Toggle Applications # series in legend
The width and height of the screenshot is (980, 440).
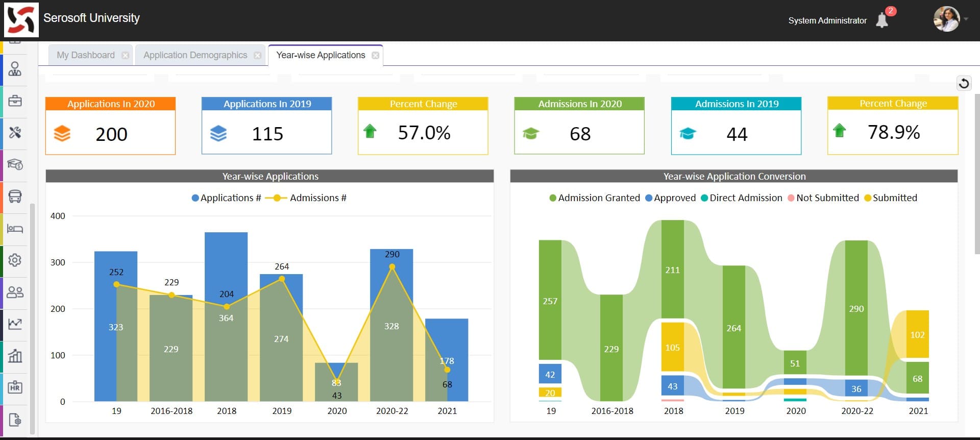pos(226,198)
